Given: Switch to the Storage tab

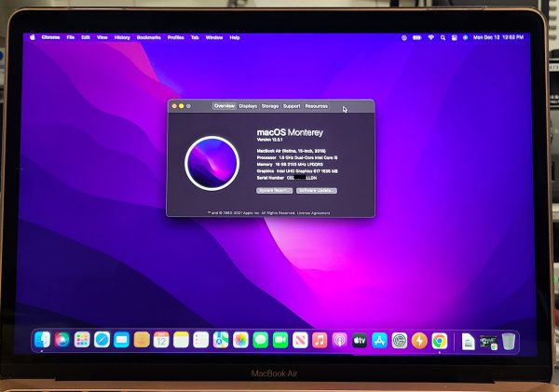Looking at the screenshot, I should click(270, 106).
